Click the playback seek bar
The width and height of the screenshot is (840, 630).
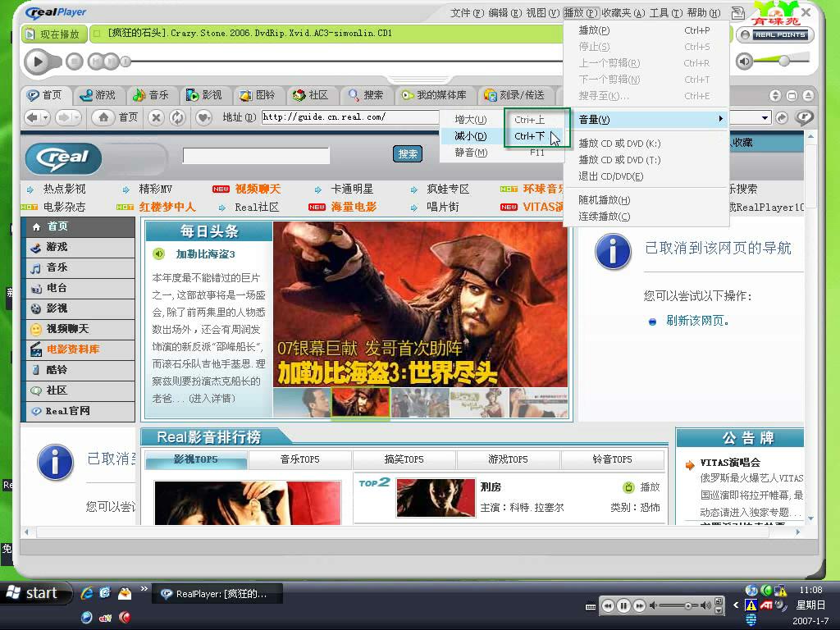pos(343,62)
